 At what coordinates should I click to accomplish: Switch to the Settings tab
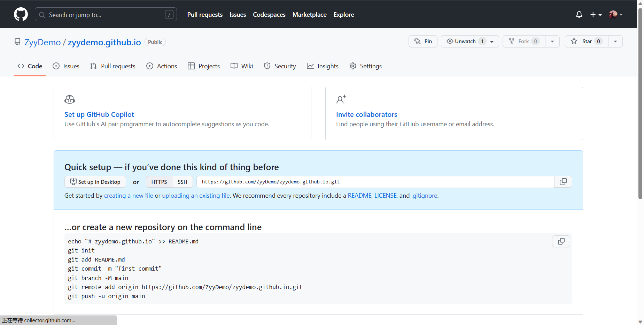pyautogui.click(x=365, y=66)
